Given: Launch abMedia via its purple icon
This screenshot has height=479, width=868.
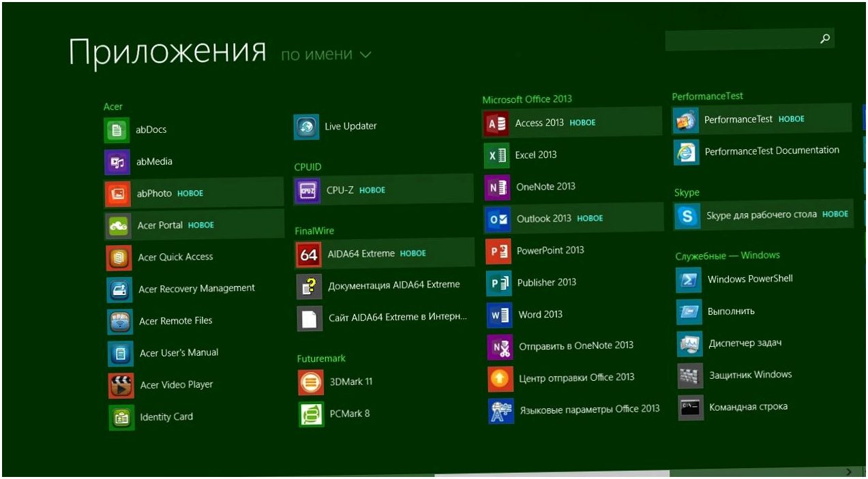Looking at the screenshot, I should tap(117, 162).
